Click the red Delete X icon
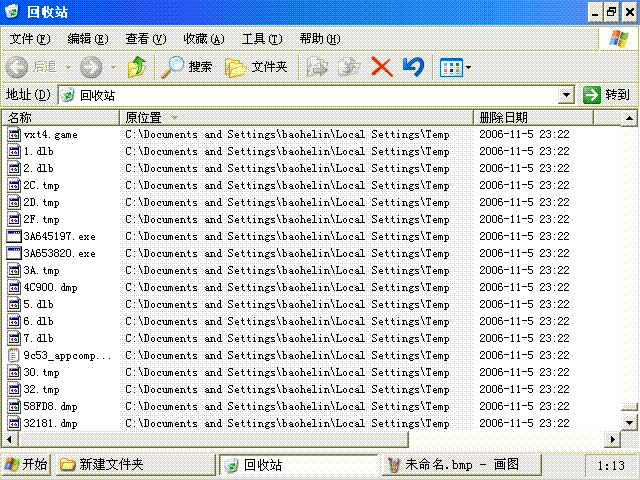The width and height of the screenshot is (640, 480). click(x=382, y=67)
